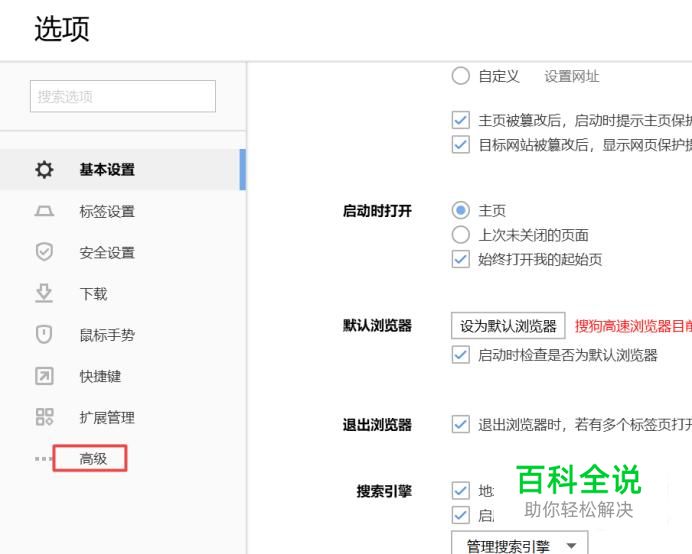
Task: Click the 默认浏览器 section label
Action: click(377, 326)
